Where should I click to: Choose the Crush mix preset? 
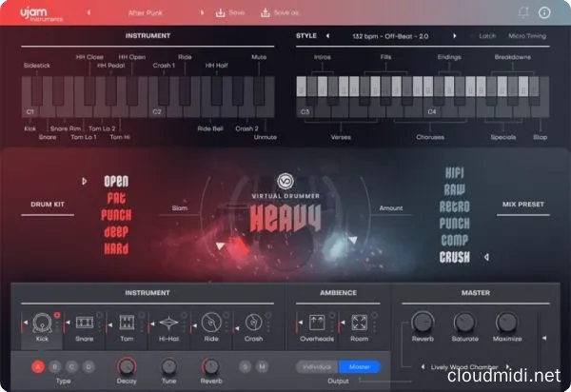pos(455,257)
